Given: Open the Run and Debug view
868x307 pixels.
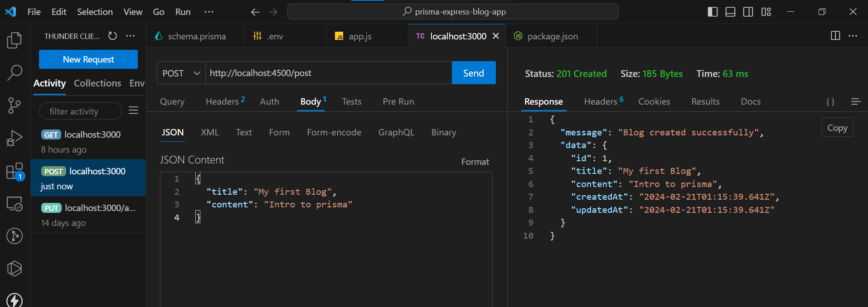Looking at the screenshot, I should pyautogui.click(x=15, y=138).
